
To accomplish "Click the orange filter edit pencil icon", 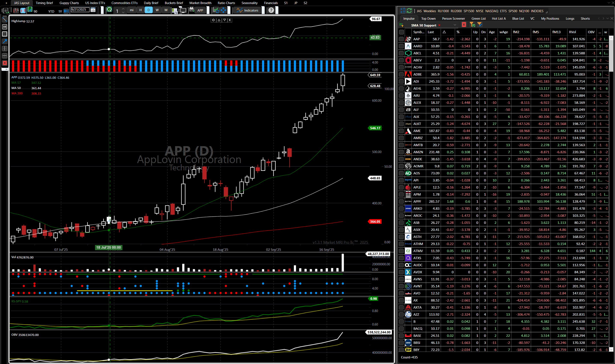I will pos(479,25).
